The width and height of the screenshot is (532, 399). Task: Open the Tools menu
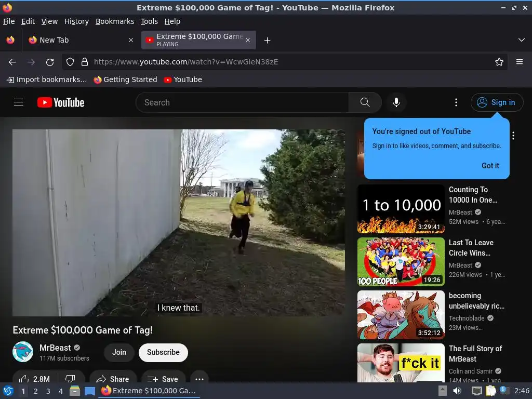pyautogui.click(x=149, y=21)
